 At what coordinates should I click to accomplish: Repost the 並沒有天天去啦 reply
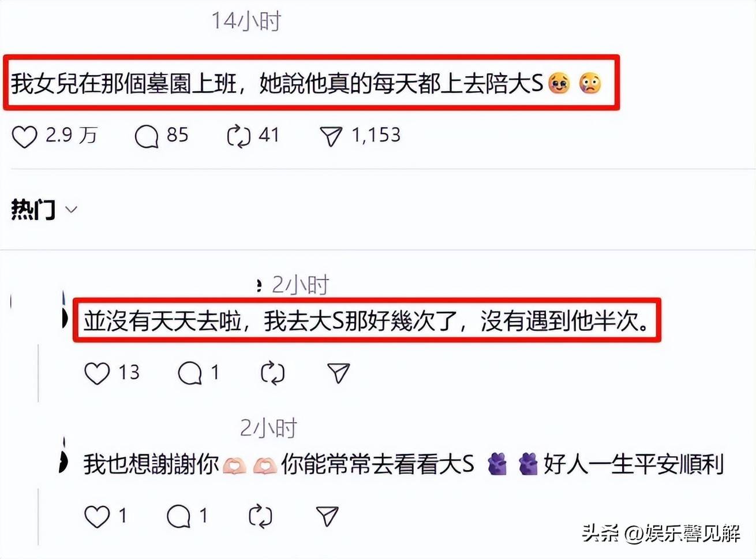pyautogui.click(x=272, y=373)
